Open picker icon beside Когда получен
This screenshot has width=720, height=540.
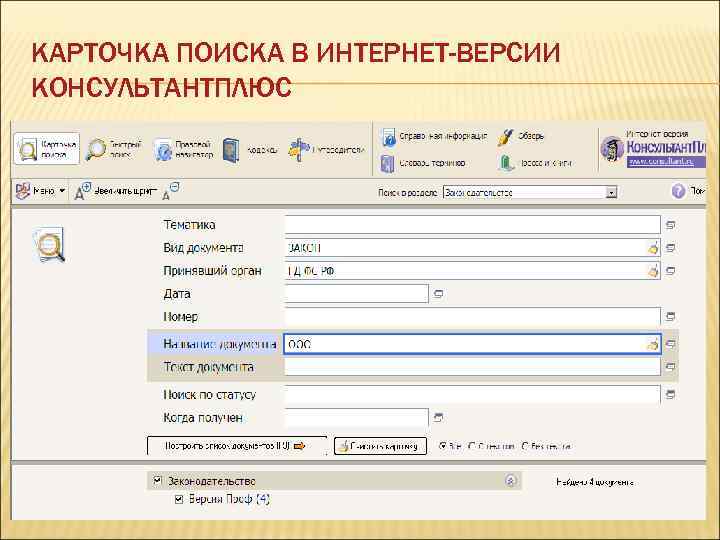pos(438,417)
